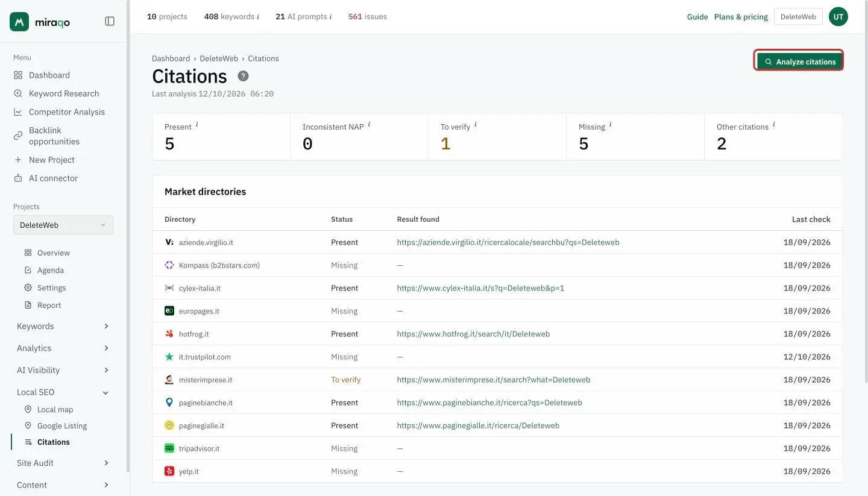Collapse the Local SEO section
Image resolution: width=868 pixels, height=496 pixels.
coord(63,392)
